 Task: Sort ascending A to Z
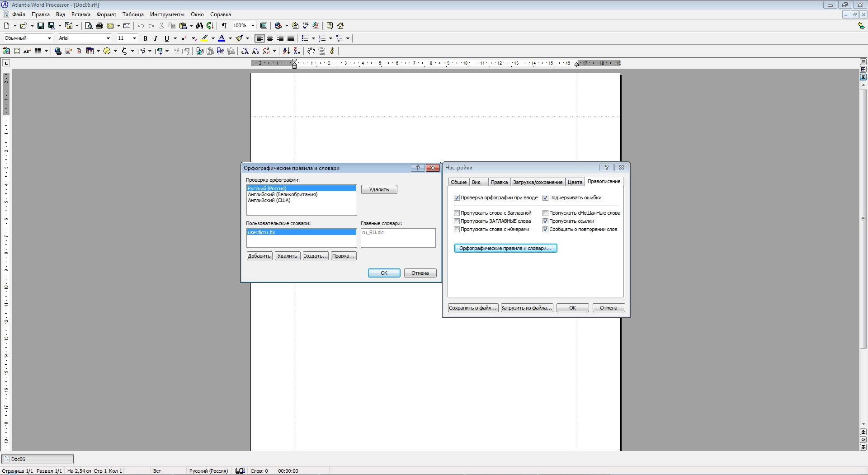tap(286, 51)
